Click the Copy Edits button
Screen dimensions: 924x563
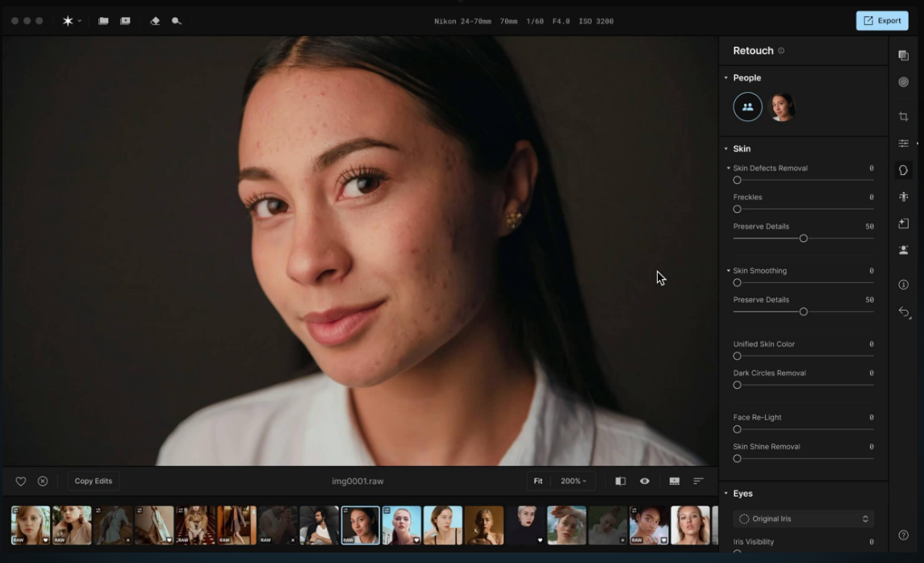point(94,482)
